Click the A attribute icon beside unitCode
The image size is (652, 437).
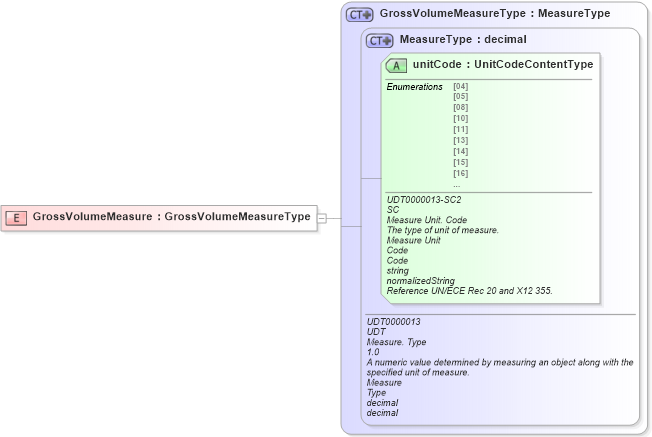396,65
